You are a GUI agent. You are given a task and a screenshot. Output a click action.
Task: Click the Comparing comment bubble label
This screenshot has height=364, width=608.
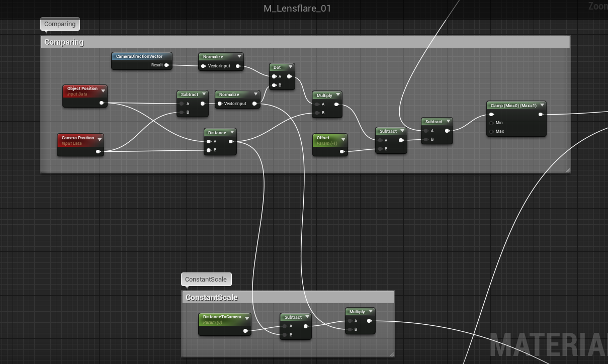pos(60,24)
